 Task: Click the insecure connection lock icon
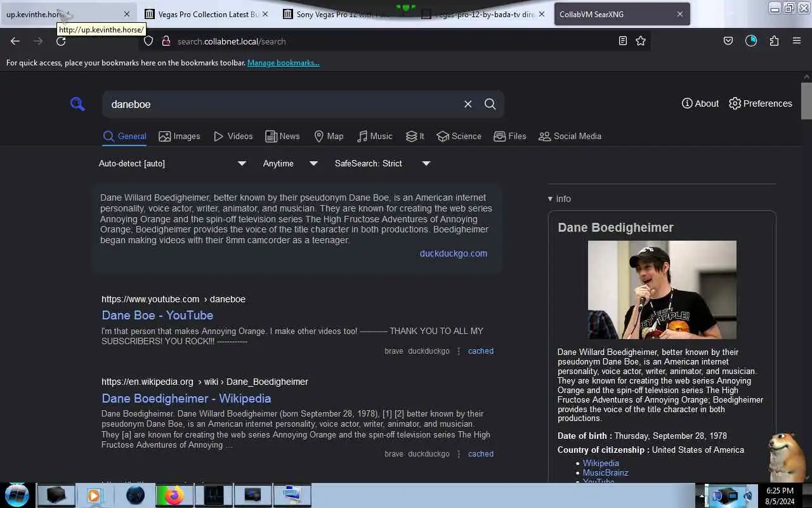166,41
